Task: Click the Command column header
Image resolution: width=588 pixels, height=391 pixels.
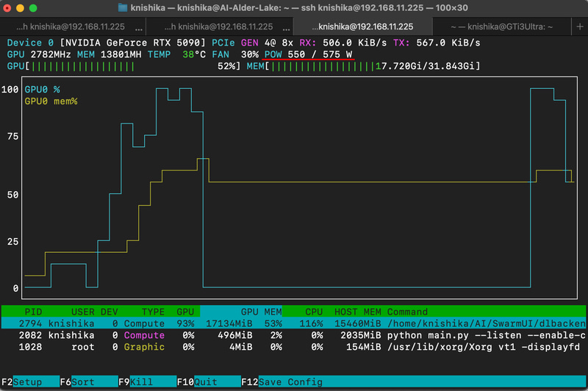Action: (x=407, y=312)
